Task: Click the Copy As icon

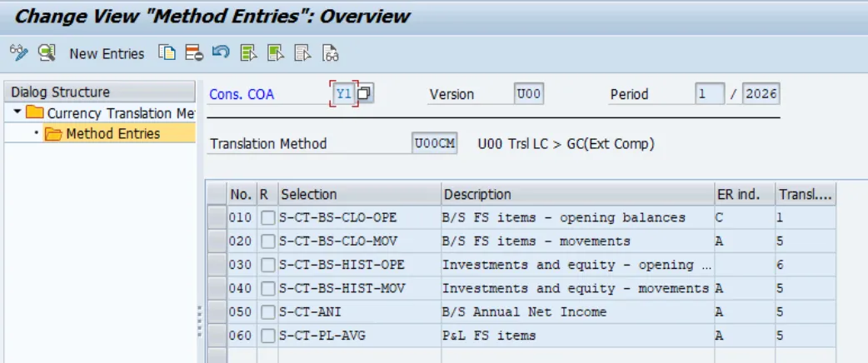Action: click(168, 53)
